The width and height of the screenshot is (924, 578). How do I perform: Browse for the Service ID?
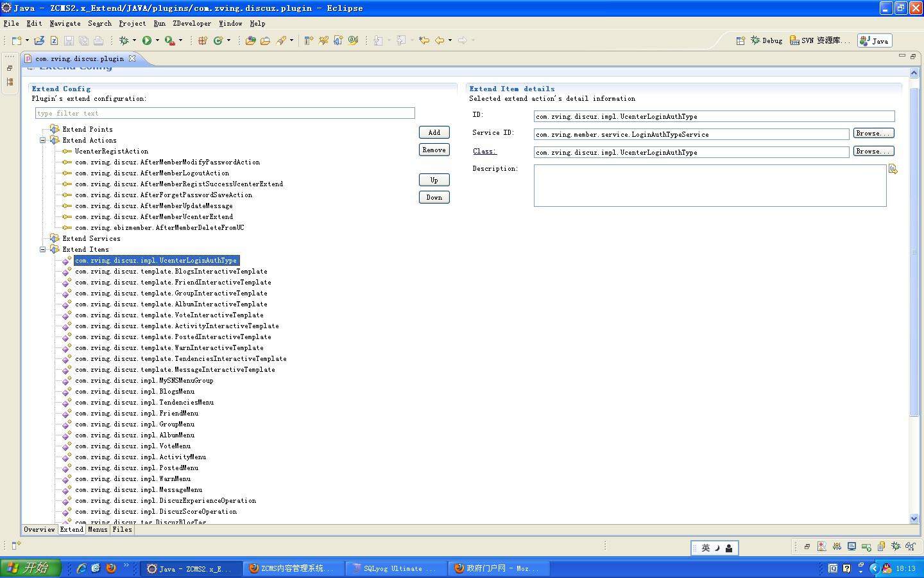[x=873, y=133]
